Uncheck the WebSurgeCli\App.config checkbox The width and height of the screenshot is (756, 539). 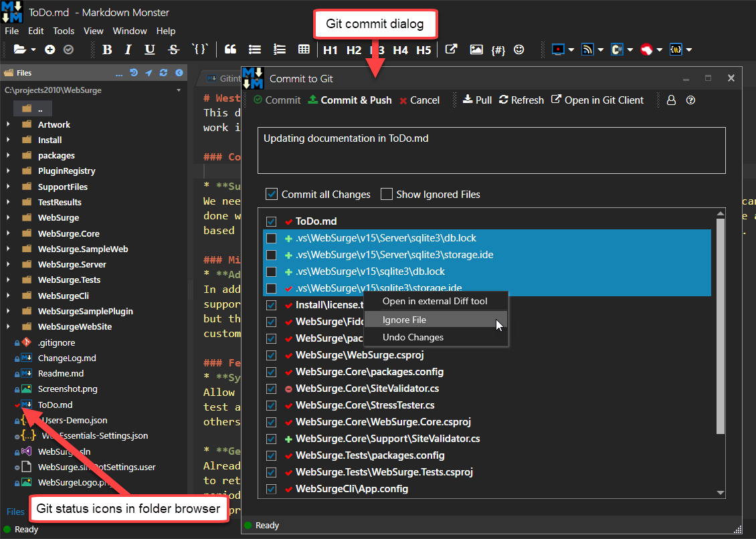pyautogui.click(x=272, y=489)
